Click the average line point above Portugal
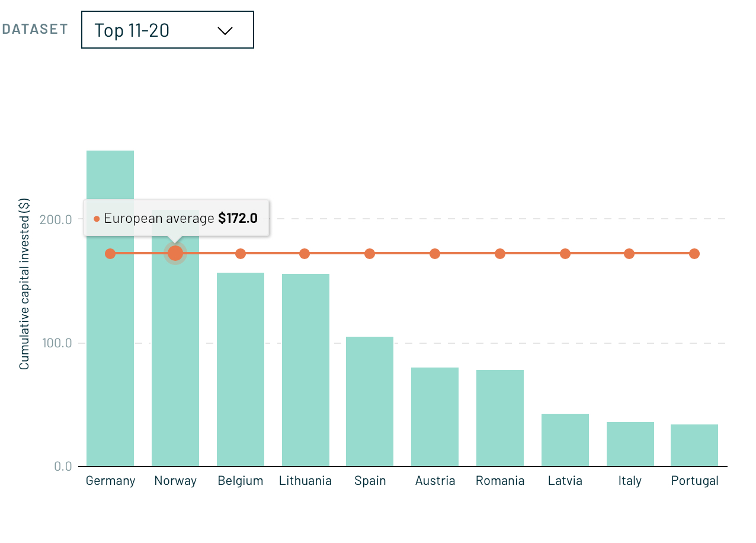 point(694,254)
